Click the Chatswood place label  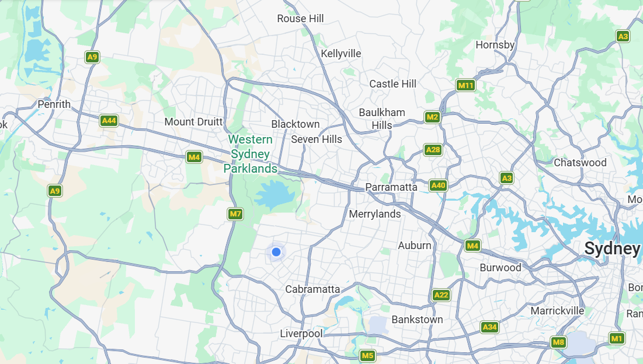coord(581,163)
